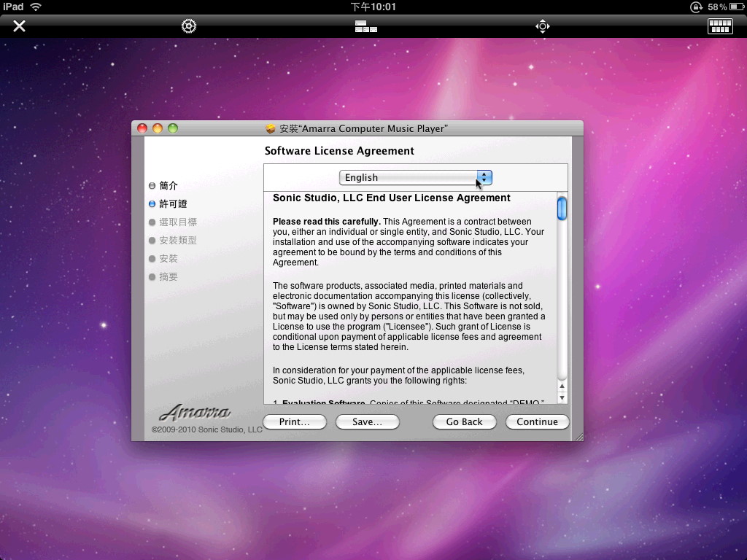Screen dimensions: 747x560
Task: Tap the rotation lock status icon
Action: click(696, 7)
